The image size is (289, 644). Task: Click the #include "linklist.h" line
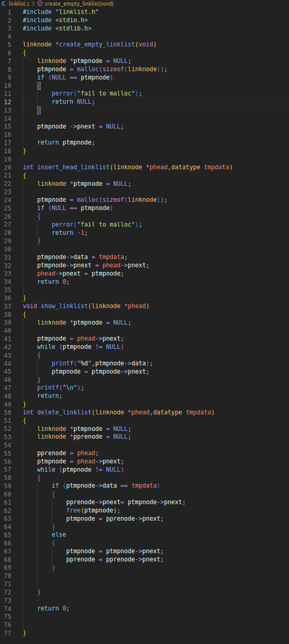(x=60, y=11)
